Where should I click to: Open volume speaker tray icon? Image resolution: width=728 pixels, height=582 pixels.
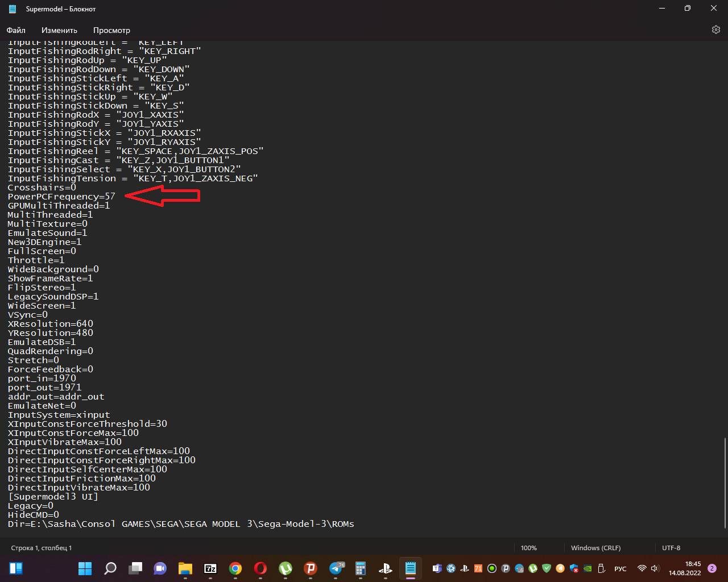click(655, 568)
